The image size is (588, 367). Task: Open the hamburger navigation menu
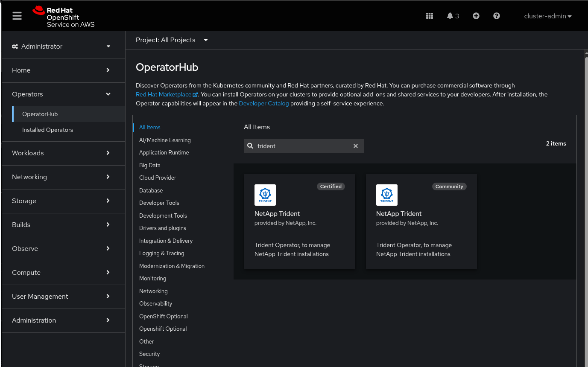point(17,16)
